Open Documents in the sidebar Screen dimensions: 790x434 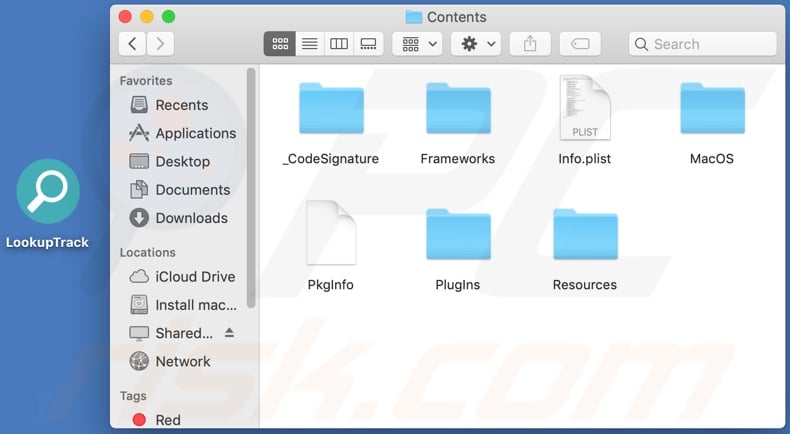click(x=180, y=190)
